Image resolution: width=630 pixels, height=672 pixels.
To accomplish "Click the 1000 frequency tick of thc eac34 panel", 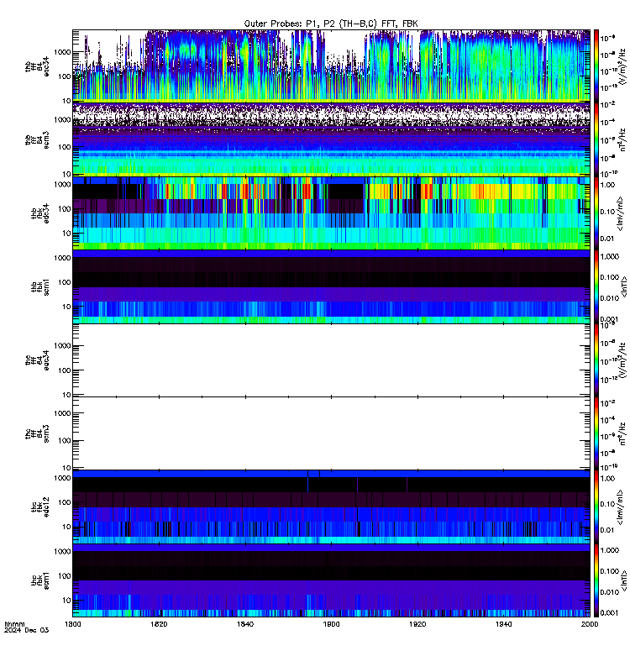I will click(62, 346).
